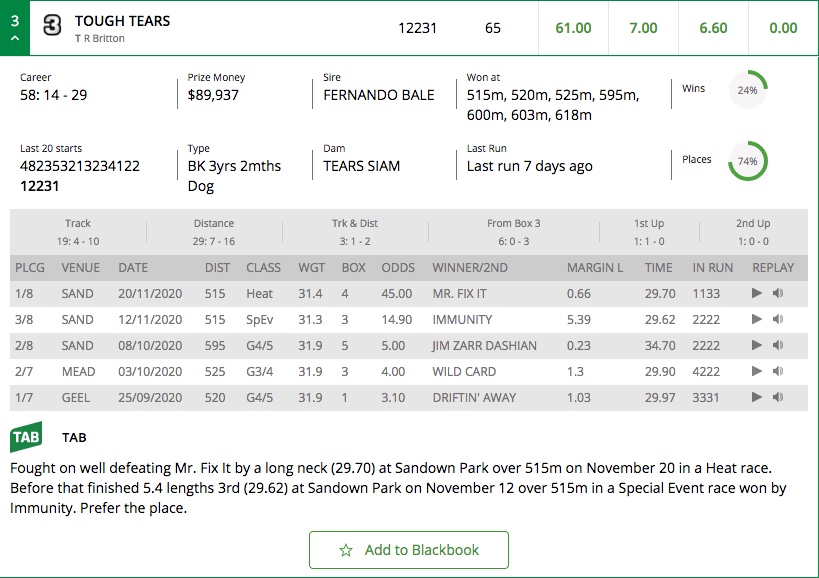Select the 0.00 odds cell
The image size is (819, 578).
pyautogui.click(x=783, y=28)
